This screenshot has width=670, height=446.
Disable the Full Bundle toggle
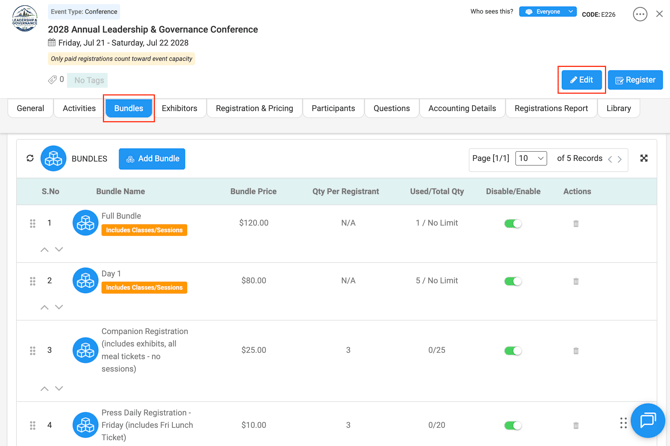[513, 223]
